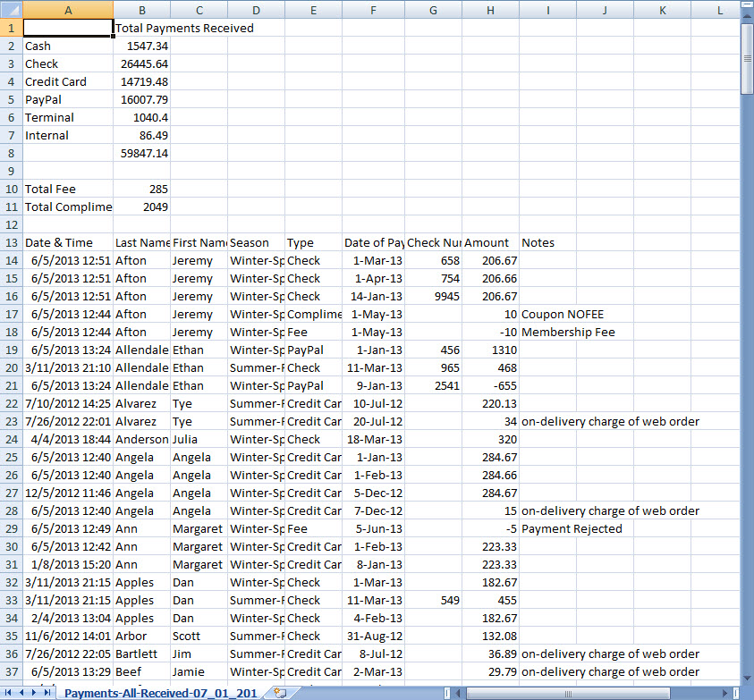This screenshot has height=700, width=754.
Task: Insert a new worksheet via tab icon
Action: 280,693
